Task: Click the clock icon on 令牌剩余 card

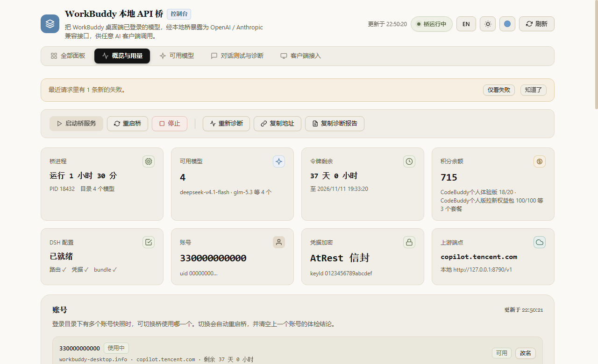Action: click(409, 161)
